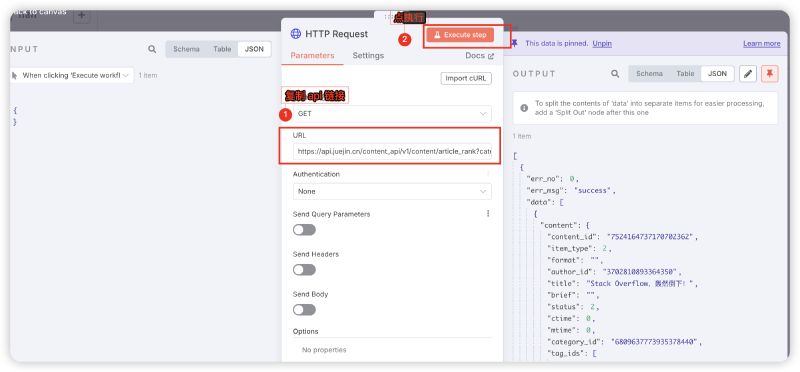Click the Import cURL button
Image resolution: width=800 pixels, height=372 pixels.
click(466, 78)
